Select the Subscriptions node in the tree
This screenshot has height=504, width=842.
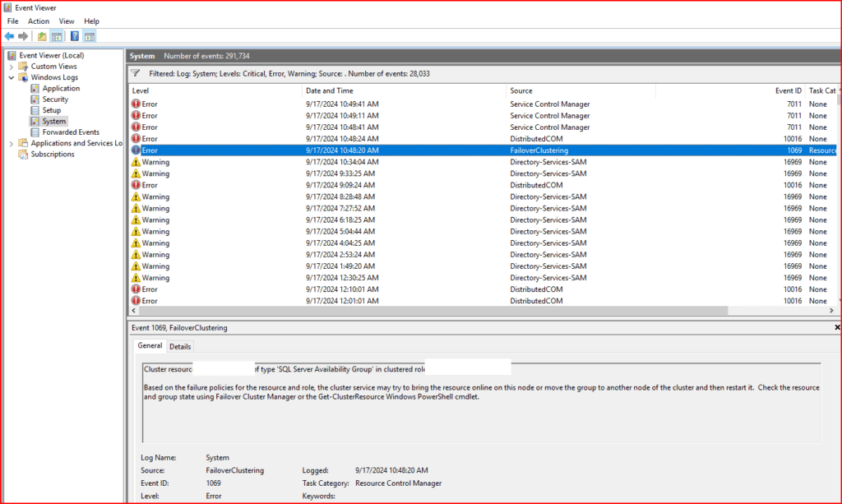point(53,154)
